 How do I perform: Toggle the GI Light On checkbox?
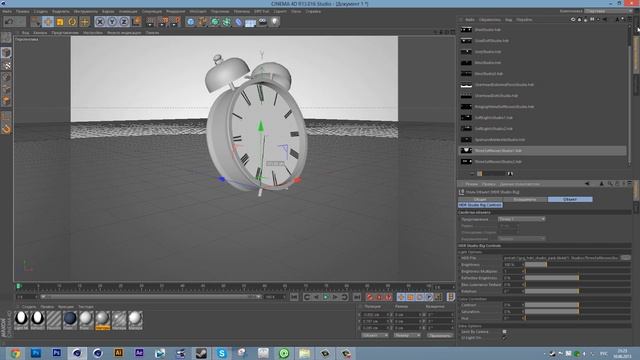point(504,338)
